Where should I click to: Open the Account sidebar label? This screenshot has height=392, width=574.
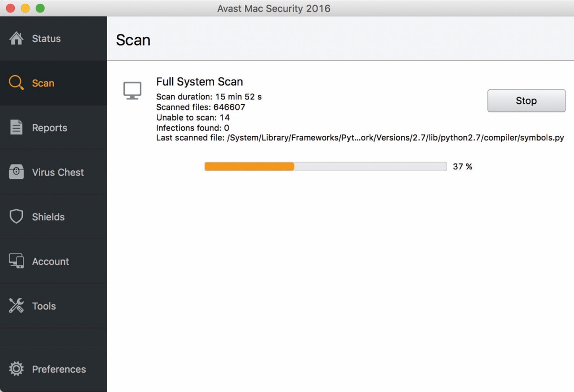click(x=51, y=261)
